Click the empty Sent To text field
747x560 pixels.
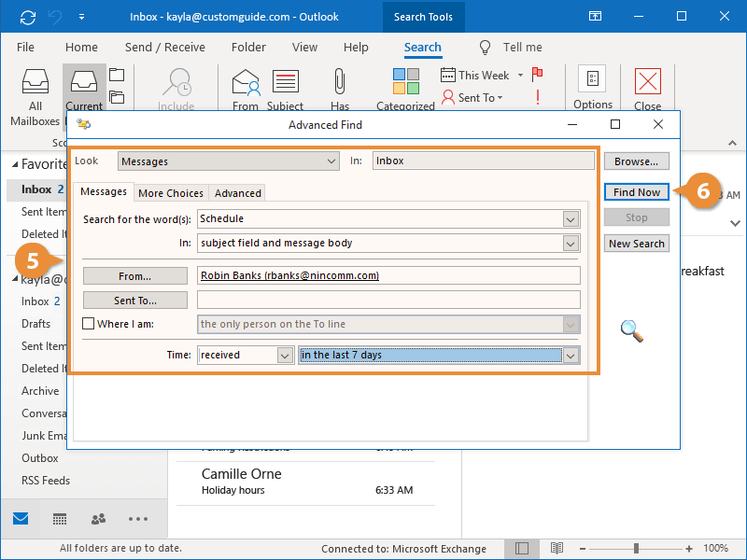pos(388,300)
